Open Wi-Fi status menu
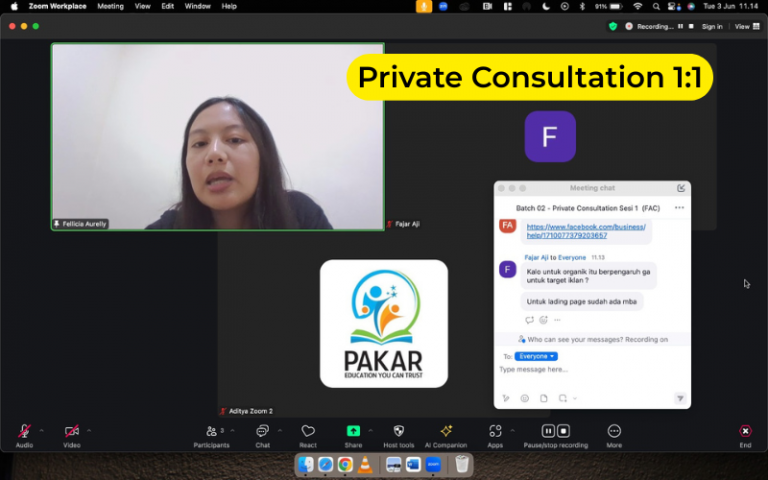The image size is (768, 480). 637,6
